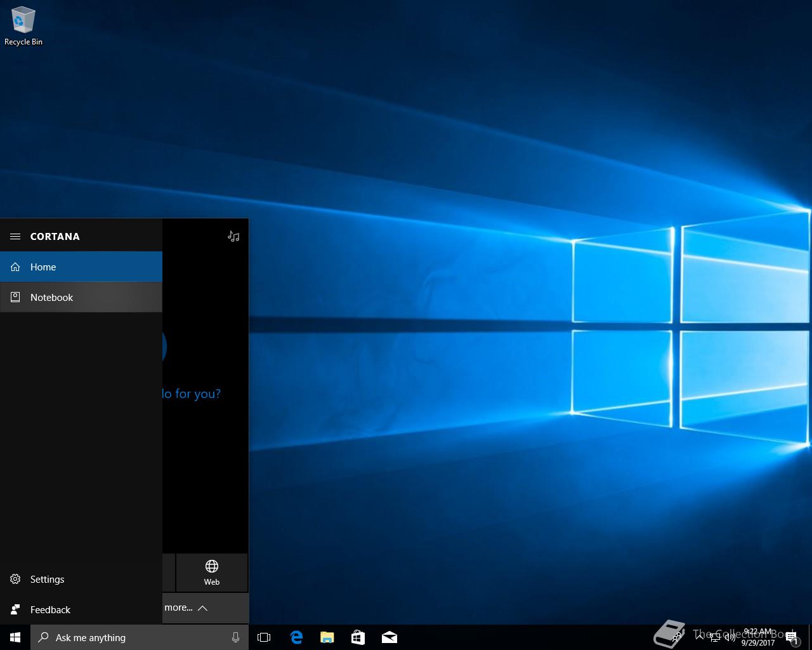Open Action Center notifications

pos(792,637)
